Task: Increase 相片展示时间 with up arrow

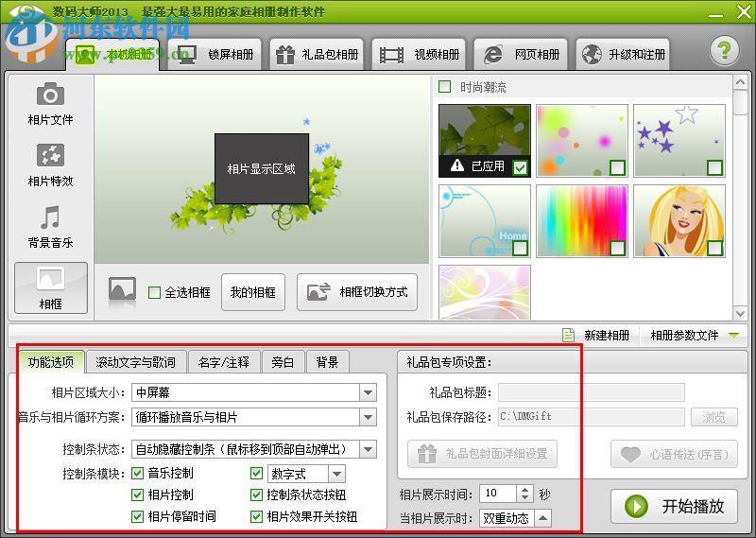Action: tap(524, 489)
